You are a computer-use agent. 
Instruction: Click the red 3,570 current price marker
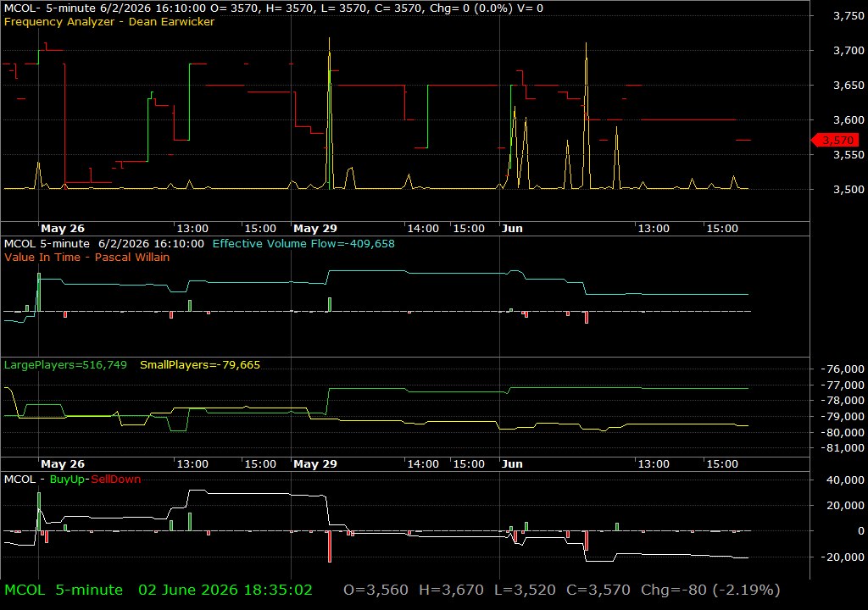[836, 140]
